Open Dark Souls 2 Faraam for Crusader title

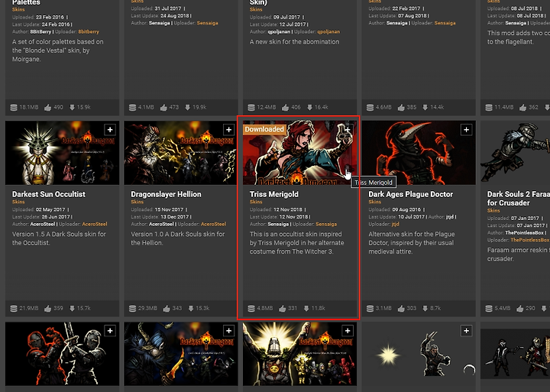(x=519, y=198)
